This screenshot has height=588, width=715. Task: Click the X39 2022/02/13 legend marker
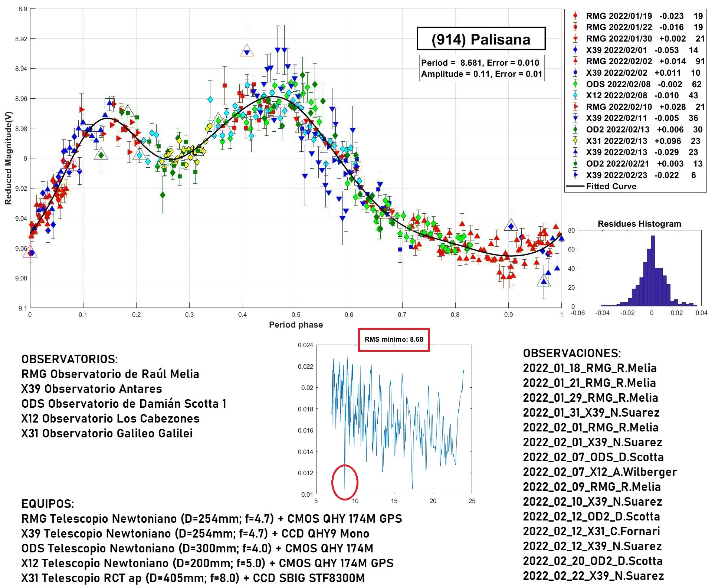click(x=575, y=152)
